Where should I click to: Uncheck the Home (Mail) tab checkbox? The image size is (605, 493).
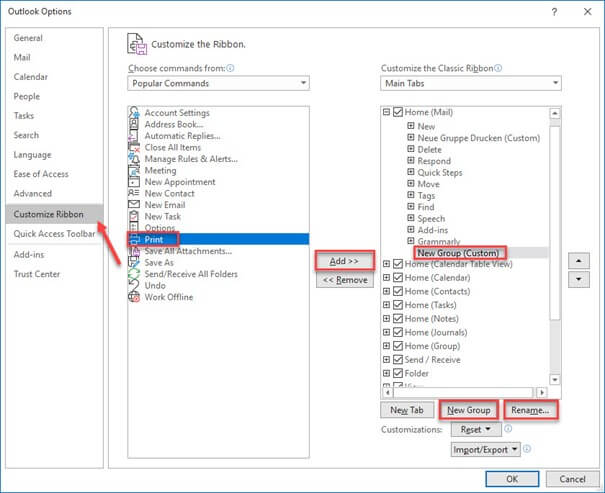398,112
